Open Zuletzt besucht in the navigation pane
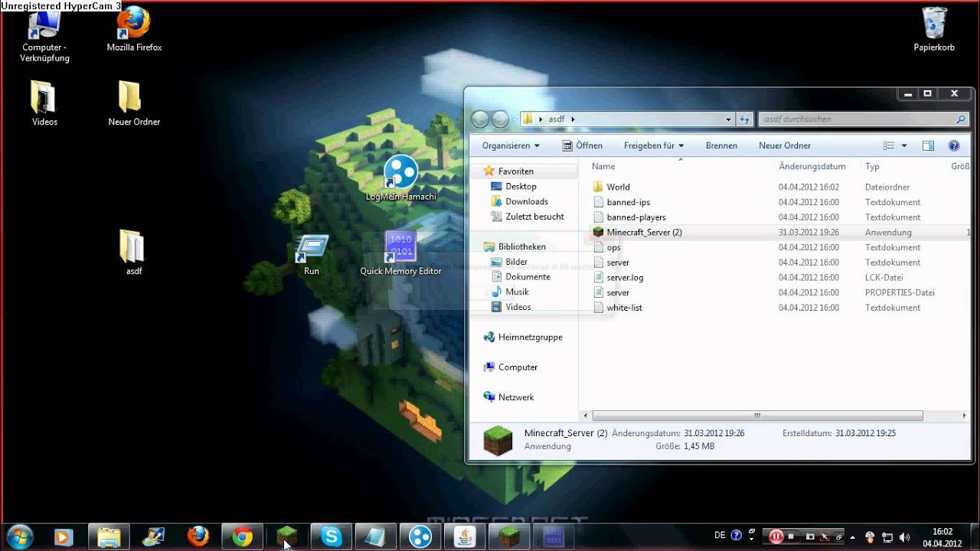 pyautogui.click(x=534, y=217)
